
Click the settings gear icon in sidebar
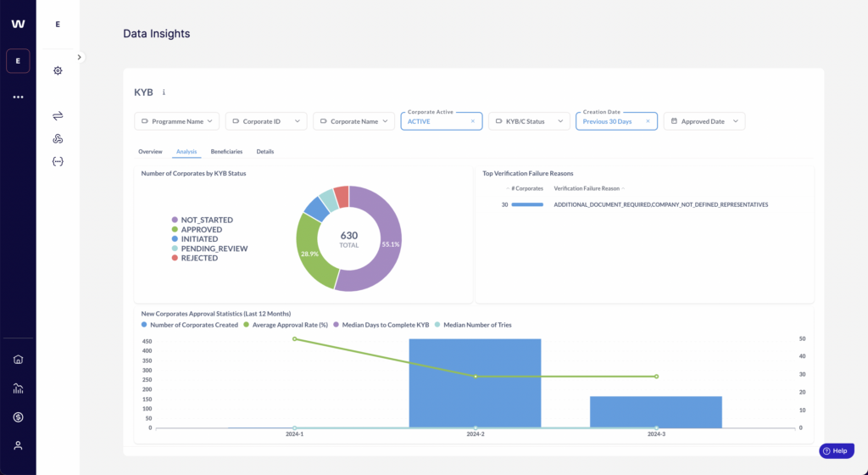point(58,70)
